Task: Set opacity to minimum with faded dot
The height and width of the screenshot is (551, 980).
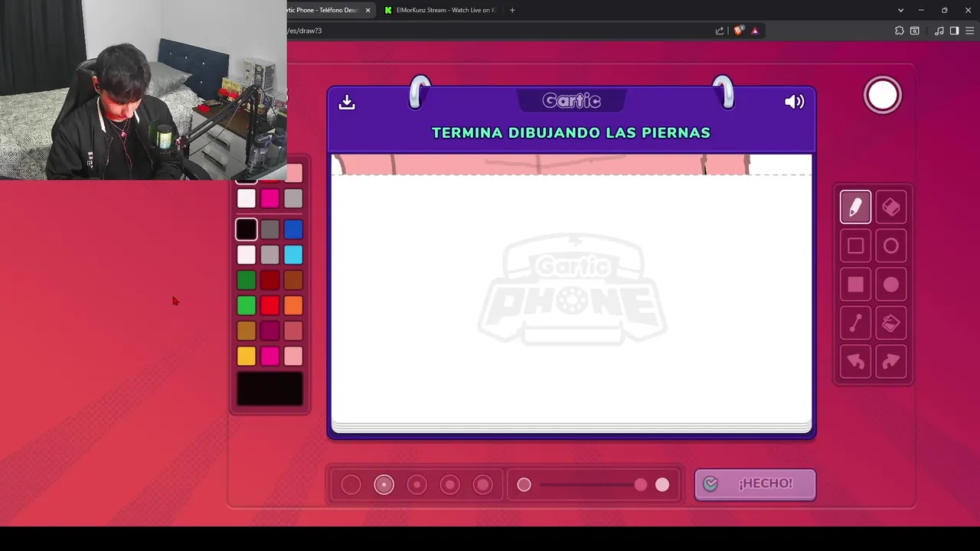Action: coord(524,484)
